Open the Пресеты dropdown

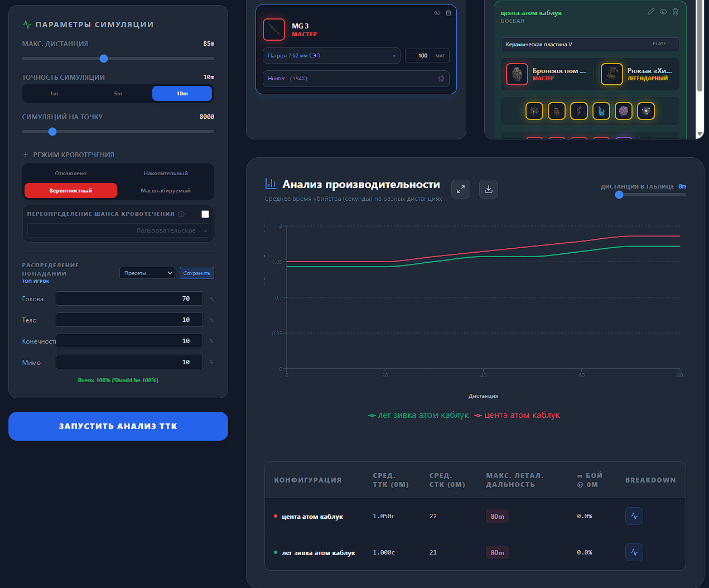[147, 273]
